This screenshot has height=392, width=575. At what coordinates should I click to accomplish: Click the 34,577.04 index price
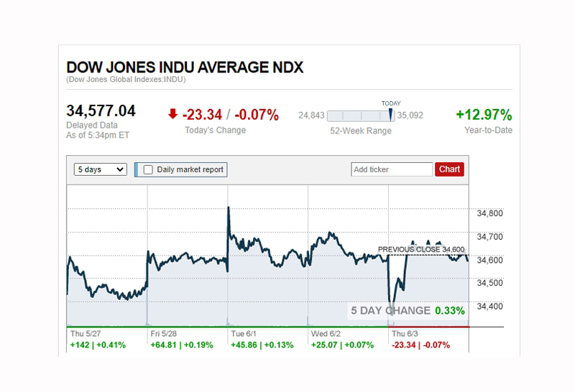pos(101,111)
